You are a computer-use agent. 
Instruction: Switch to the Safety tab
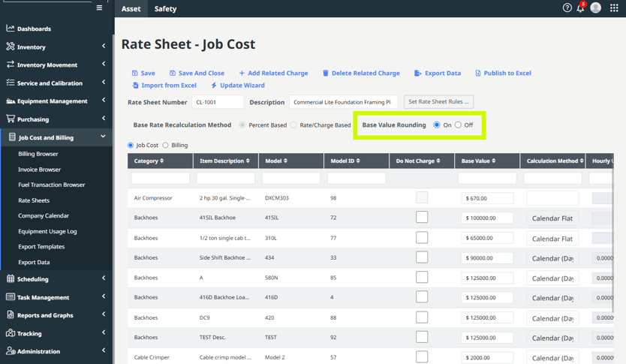tap(165, 8)
